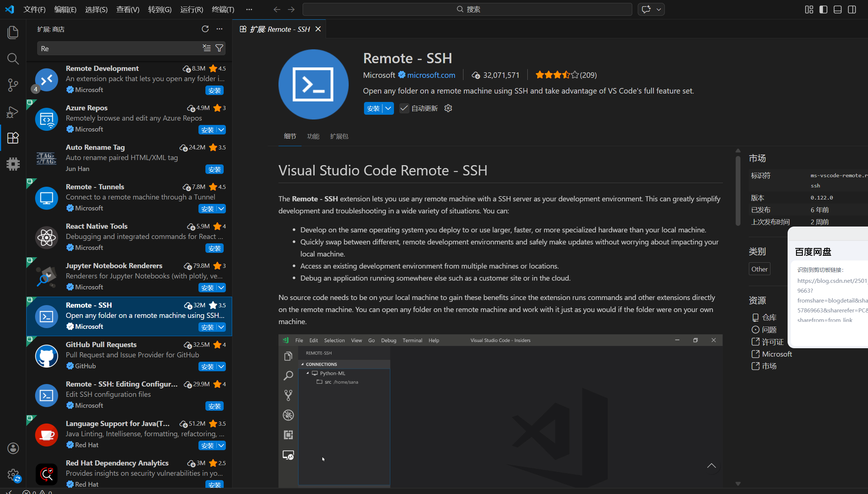Open the Copilot chat icon
The height and width of the screenshot is (494, 868).
646,9
